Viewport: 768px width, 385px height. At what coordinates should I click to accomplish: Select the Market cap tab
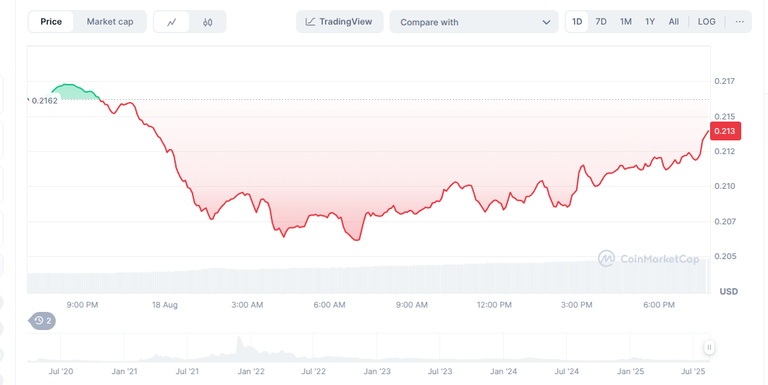click(110, 22)
